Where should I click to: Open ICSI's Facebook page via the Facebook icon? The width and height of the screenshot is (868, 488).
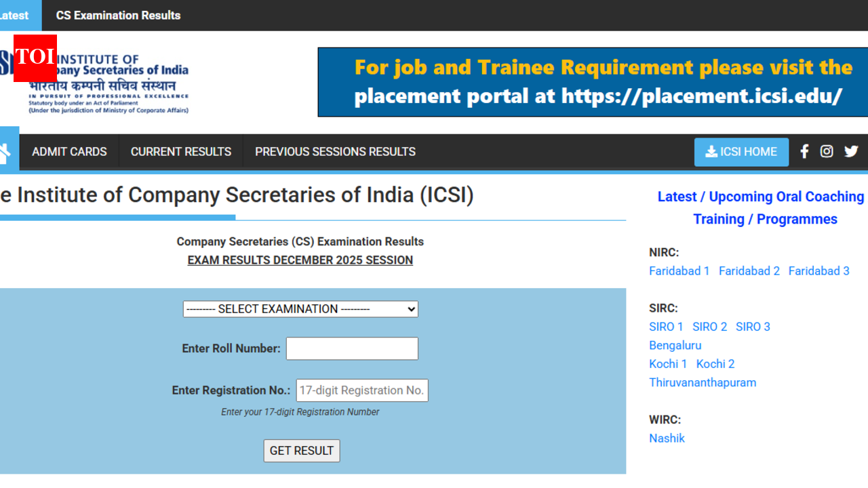click(x=804, y=151)
